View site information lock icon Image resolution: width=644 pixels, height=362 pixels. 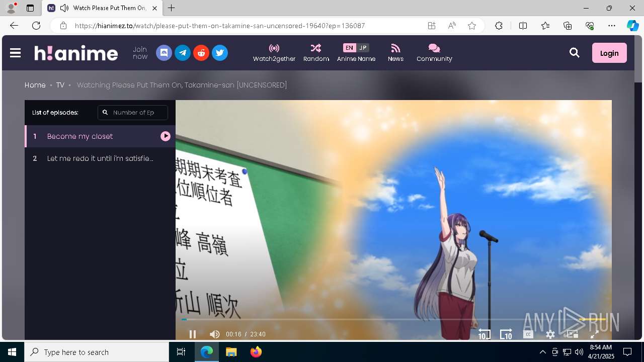63,26
